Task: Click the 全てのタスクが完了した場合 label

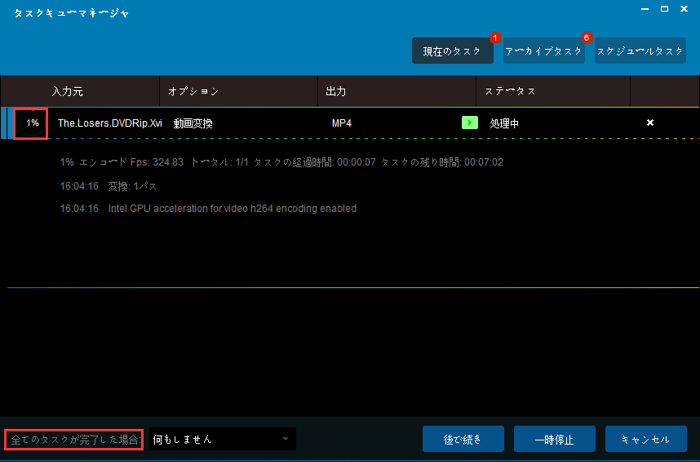Action: pyautogui.click(x=74, y=440)
